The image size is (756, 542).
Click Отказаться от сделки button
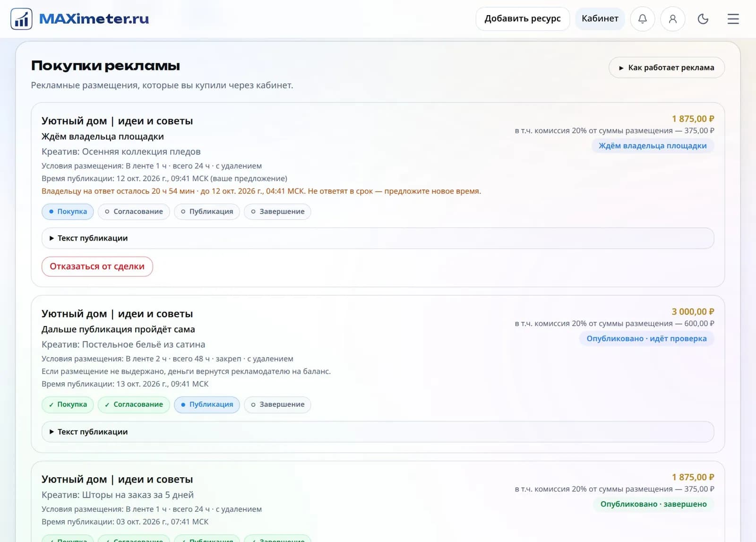point(97,267)
